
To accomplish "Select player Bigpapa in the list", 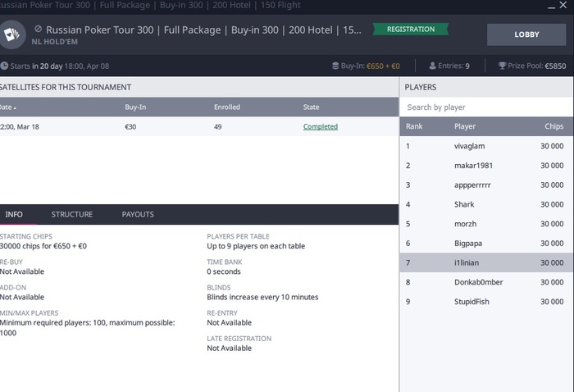I will [x=486, y=243].
